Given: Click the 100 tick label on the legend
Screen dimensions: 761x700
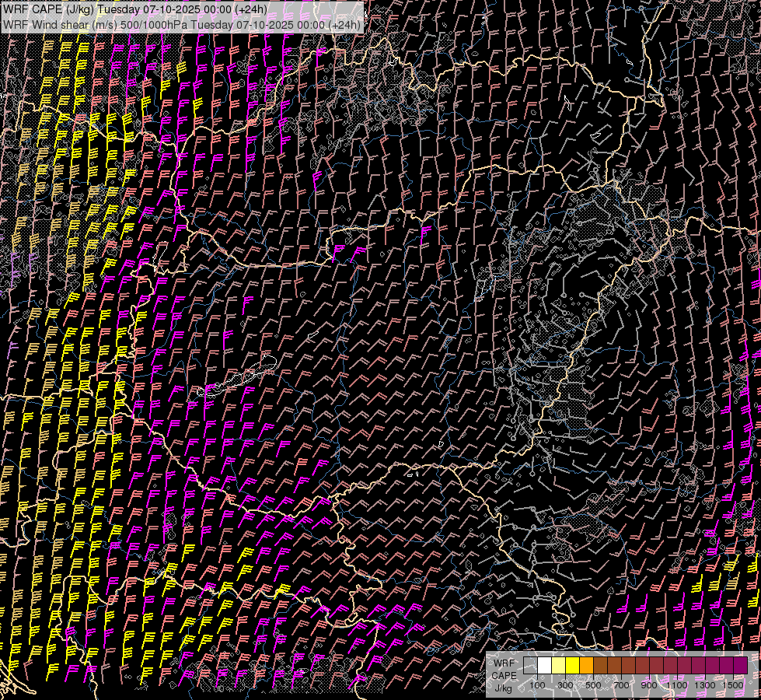Looking at the screenshot, I should tap(537, 685).
